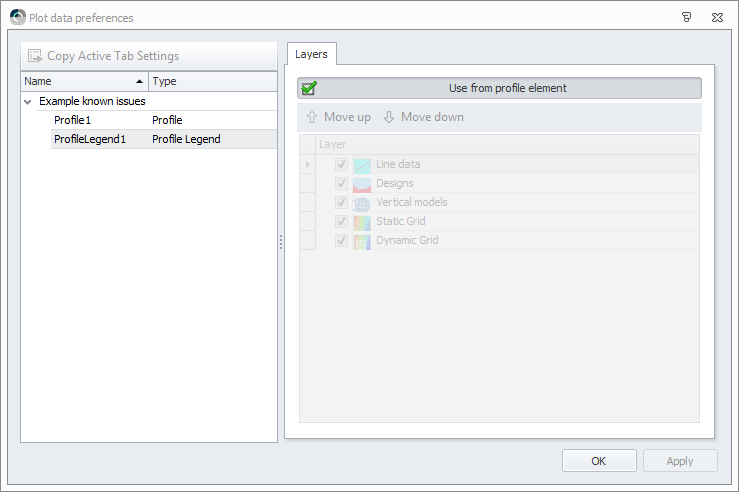This screenshot has width=739, height=492.
Task: Click the Vertical models globe icon
Action: pos(362,203)
